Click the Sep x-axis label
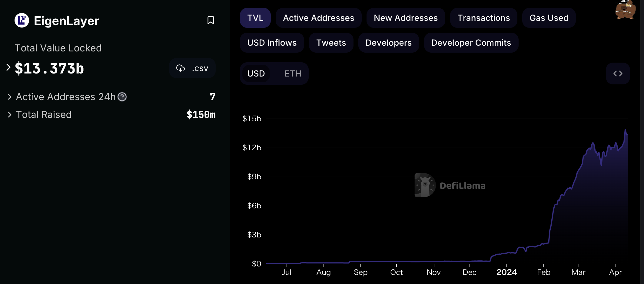 pos(360,273)
